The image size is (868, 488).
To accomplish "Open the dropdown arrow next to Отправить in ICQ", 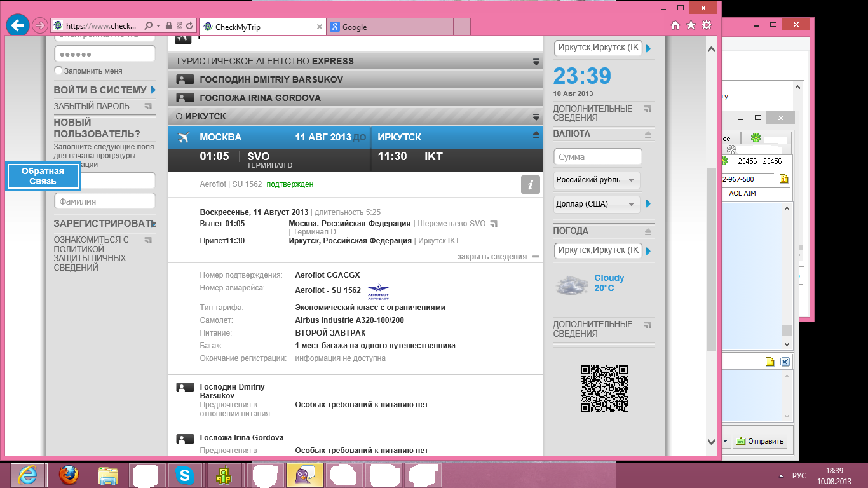I will 725,441.
